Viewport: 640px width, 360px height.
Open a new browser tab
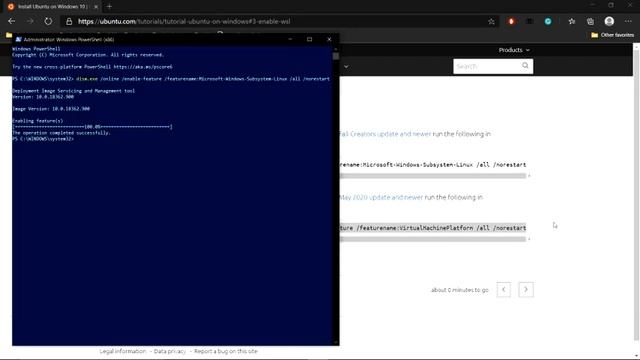click(x=109, y=7)
